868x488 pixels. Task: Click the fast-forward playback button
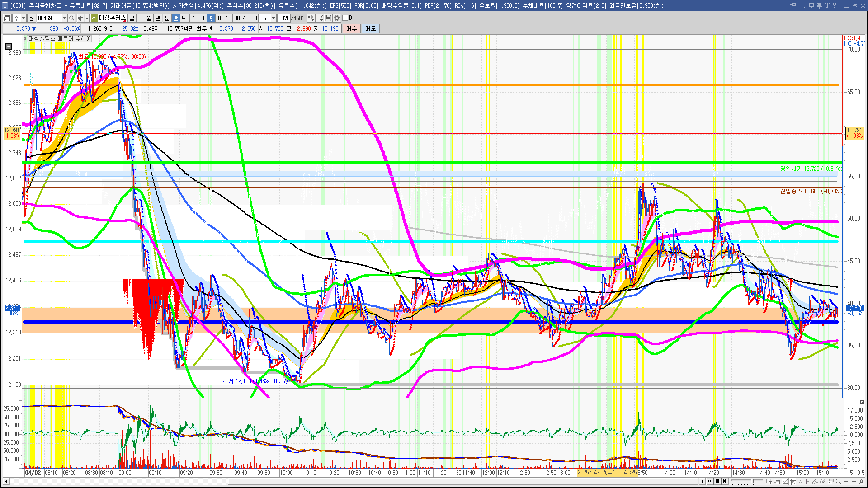pyautogui.click(x=725, y=481)
